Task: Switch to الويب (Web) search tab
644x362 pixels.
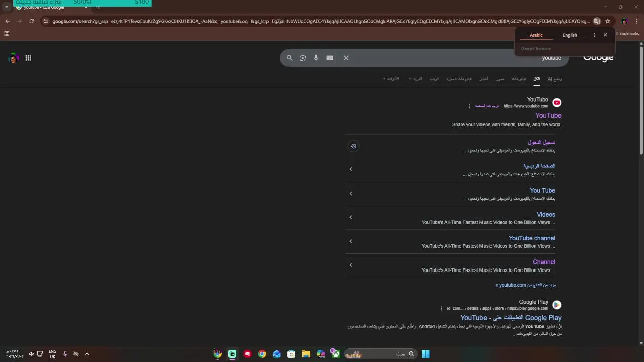Action: tap(434, 79)
